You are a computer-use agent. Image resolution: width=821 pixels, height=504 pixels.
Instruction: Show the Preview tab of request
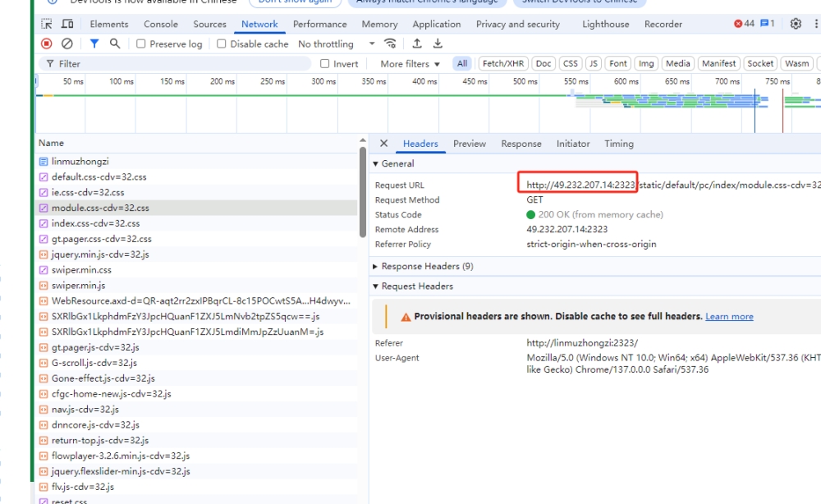pyautogui.click(x=470, y=144)
